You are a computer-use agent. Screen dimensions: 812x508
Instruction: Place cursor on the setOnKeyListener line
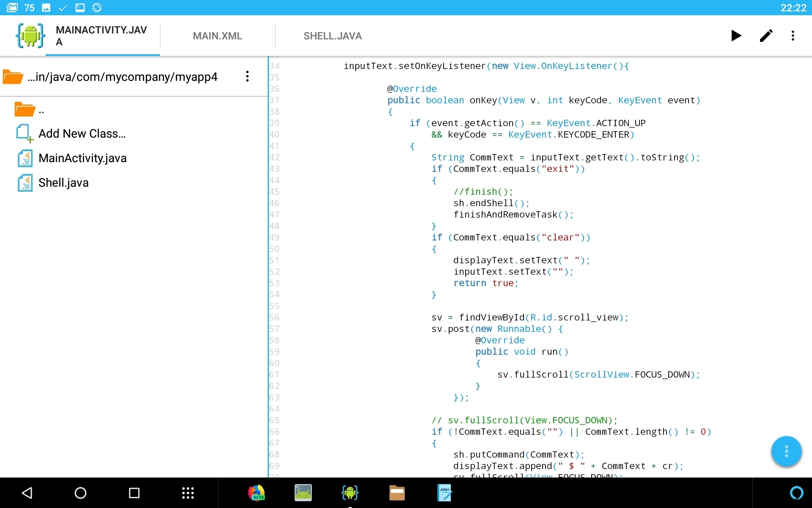pyautogui.click(x=486, y=66)
